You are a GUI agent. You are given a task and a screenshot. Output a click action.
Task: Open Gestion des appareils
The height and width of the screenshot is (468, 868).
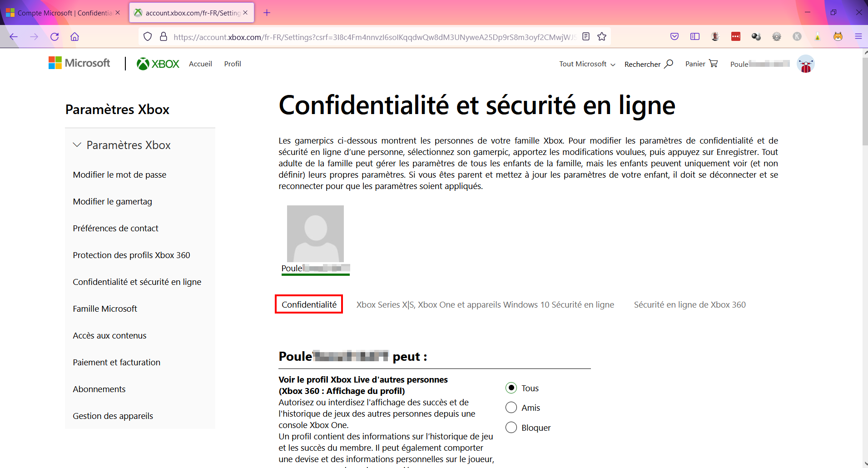(113, 416)
